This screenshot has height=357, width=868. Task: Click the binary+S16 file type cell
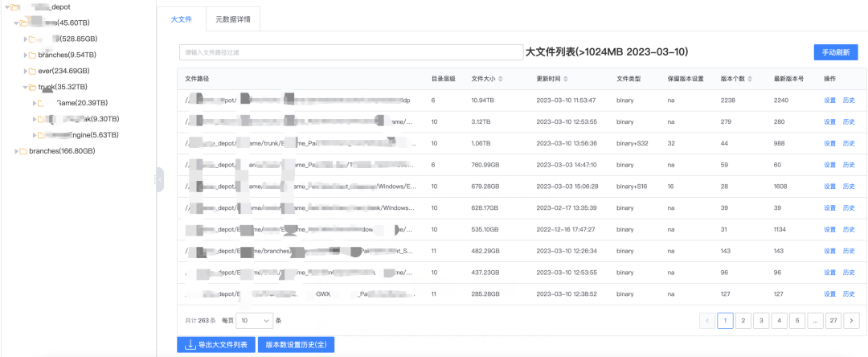tap(632, 187)
